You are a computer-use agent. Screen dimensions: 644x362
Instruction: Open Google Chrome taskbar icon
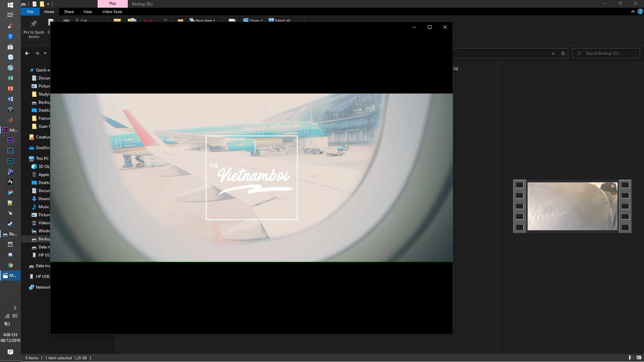[x=10, y=265]
